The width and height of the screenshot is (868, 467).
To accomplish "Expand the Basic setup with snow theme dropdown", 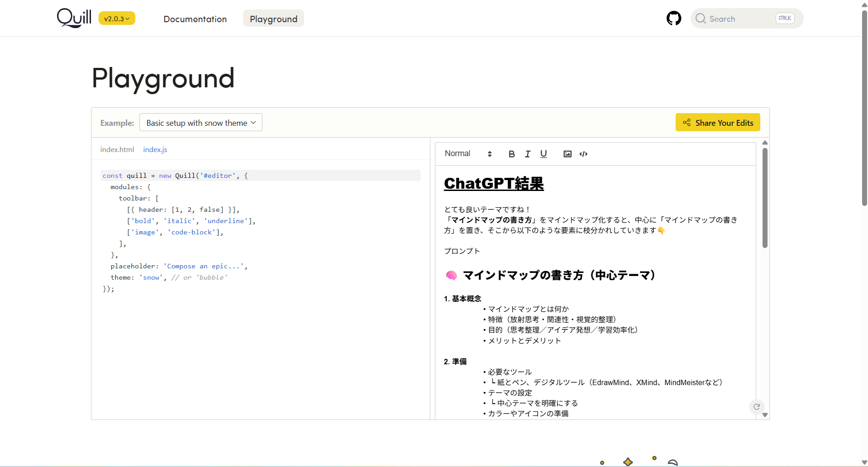I will point(201,123).
